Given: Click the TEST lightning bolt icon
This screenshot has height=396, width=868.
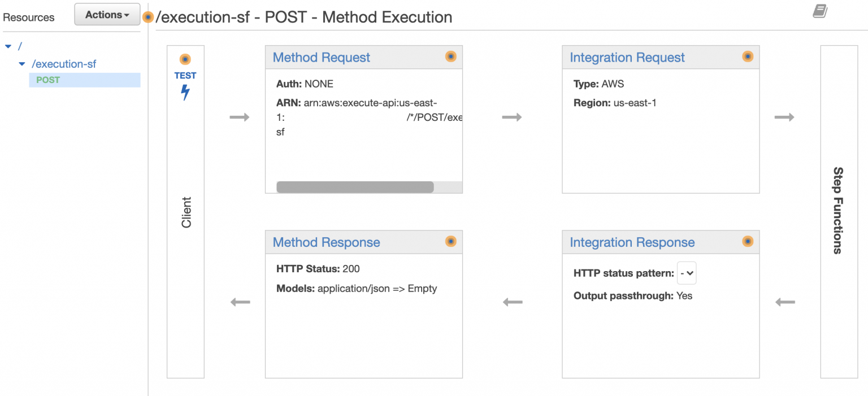Looking at the screenshot, I should [x=185, y=93].
